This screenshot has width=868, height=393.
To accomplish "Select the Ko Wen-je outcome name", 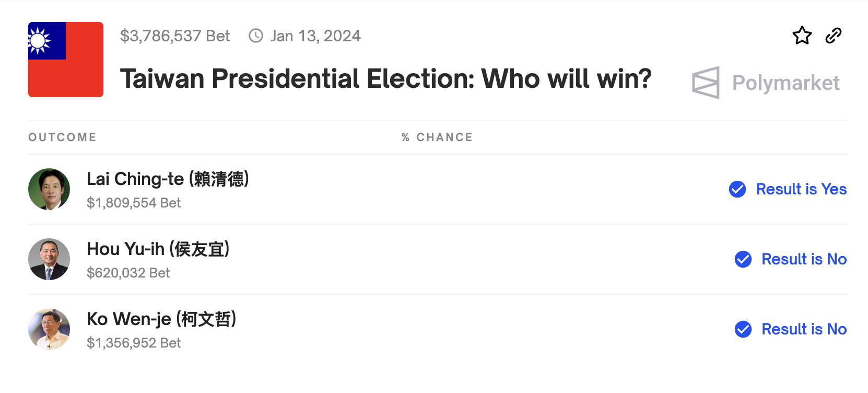I will (161, 319).
